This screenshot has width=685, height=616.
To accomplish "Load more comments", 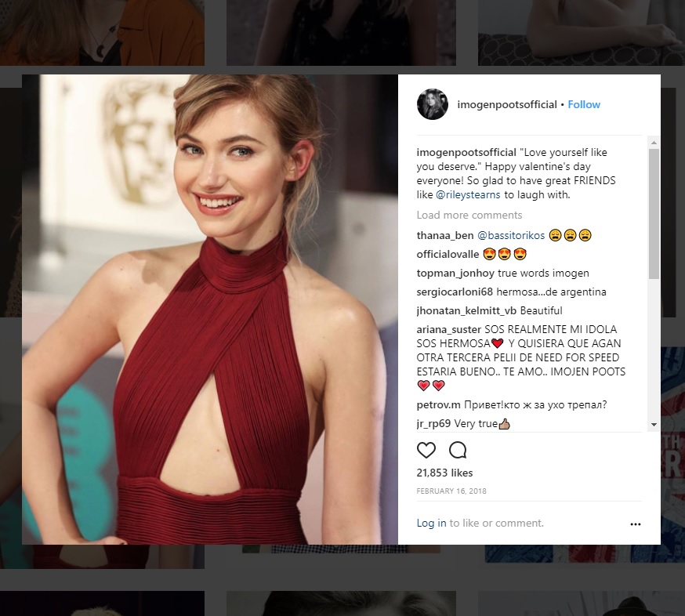I will click(x=469, y=215).
